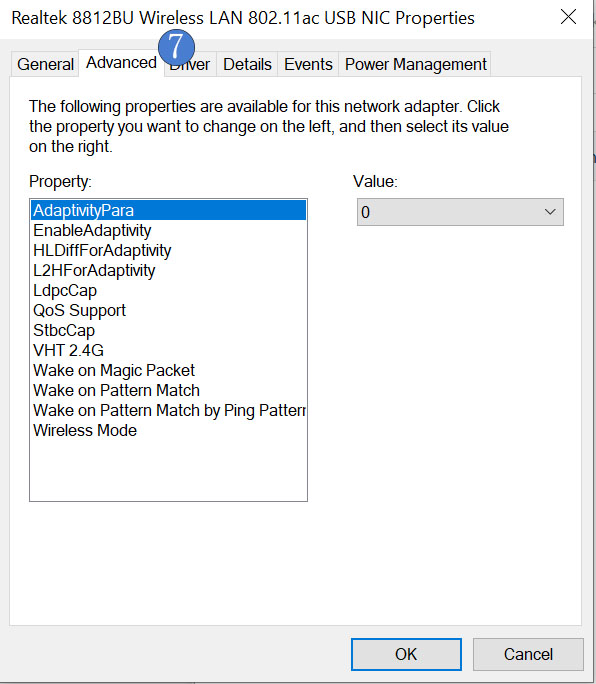This screenshot has width=596, height=684.
Task: Switch to the Details tab
Action: [247, 64]
